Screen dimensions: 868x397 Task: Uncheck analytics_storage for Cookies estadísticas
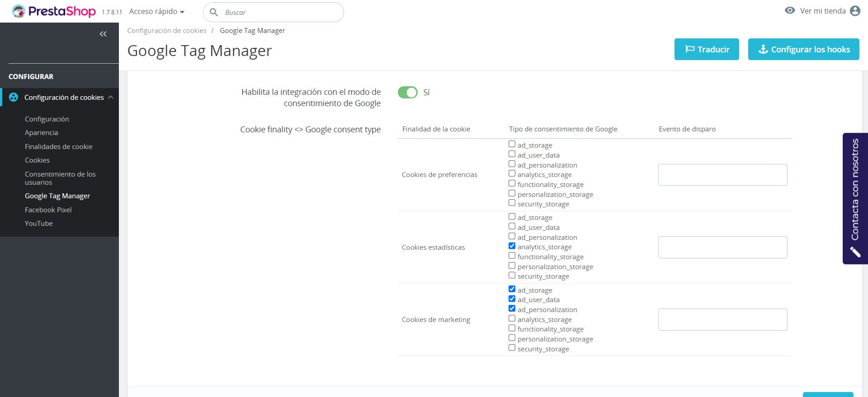coord(512,246)
